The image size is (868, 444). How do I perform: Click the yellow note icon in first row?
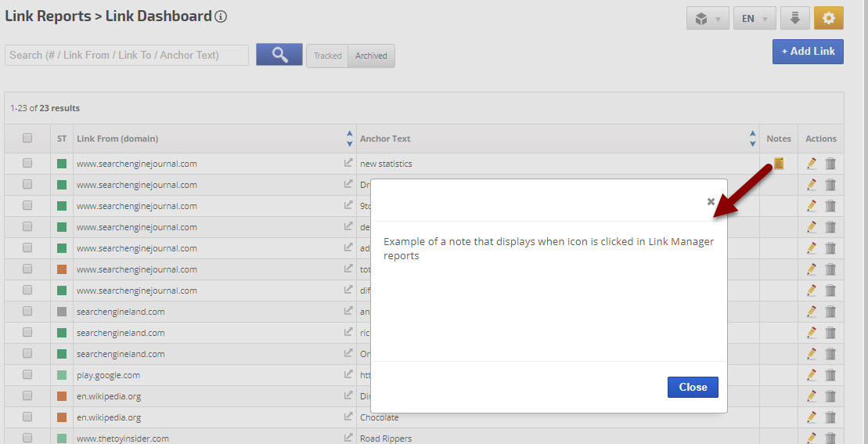pyautogui.click(x=779, y=164)
